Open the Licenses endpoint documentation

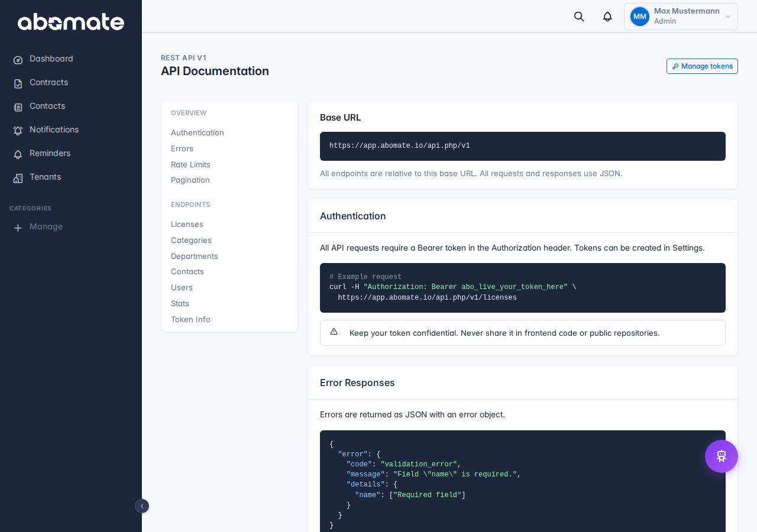187,225
